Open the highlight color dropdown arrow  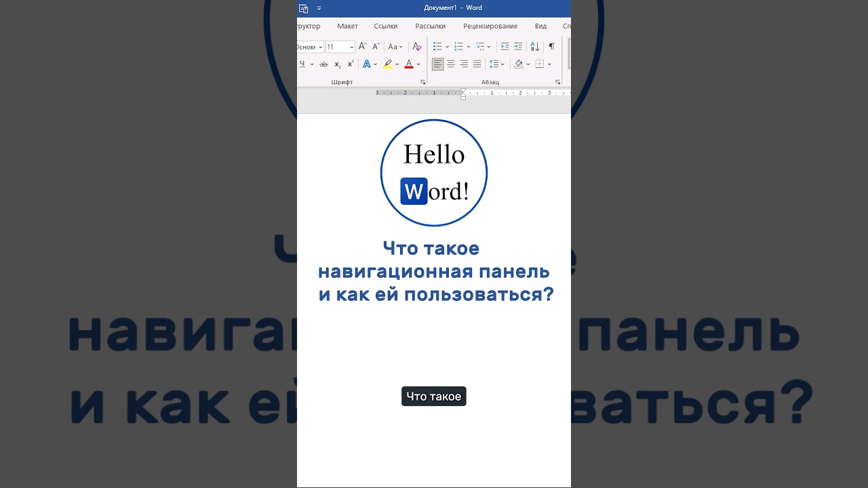tap(397, 64)
